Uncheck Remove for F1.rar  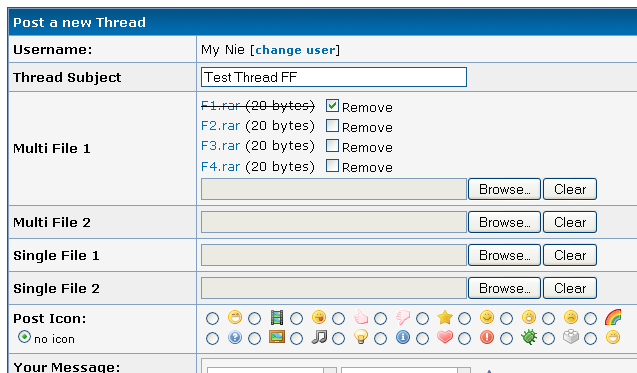(x=332, y=106)
